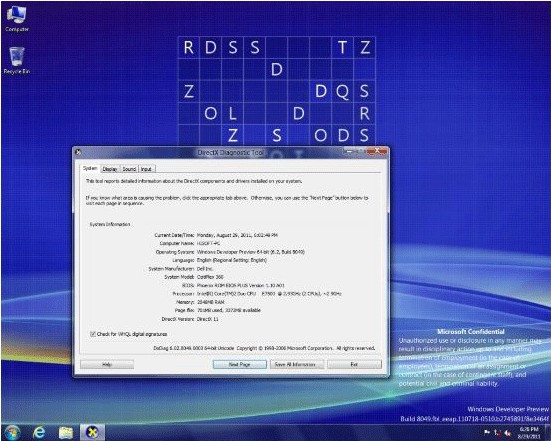Screen dimensions: 551x441
Task: Switch to the Input tab
Action: pos(147,169)
